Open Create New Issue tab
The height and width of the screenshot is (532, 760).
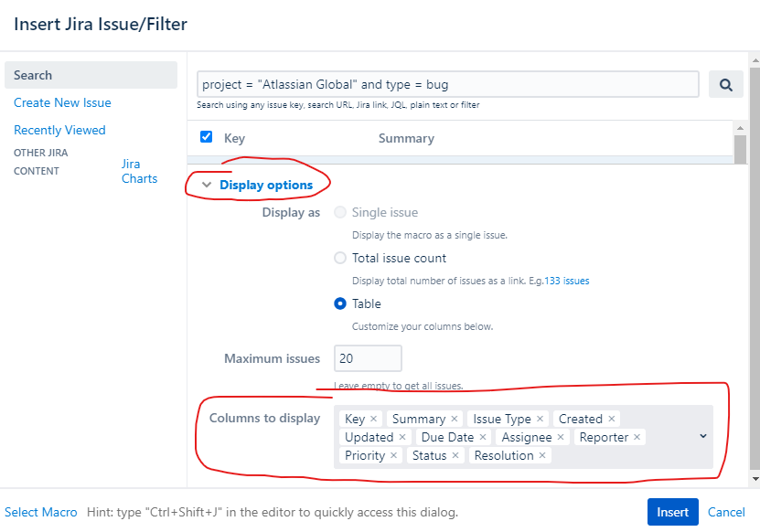pos(62,102)
